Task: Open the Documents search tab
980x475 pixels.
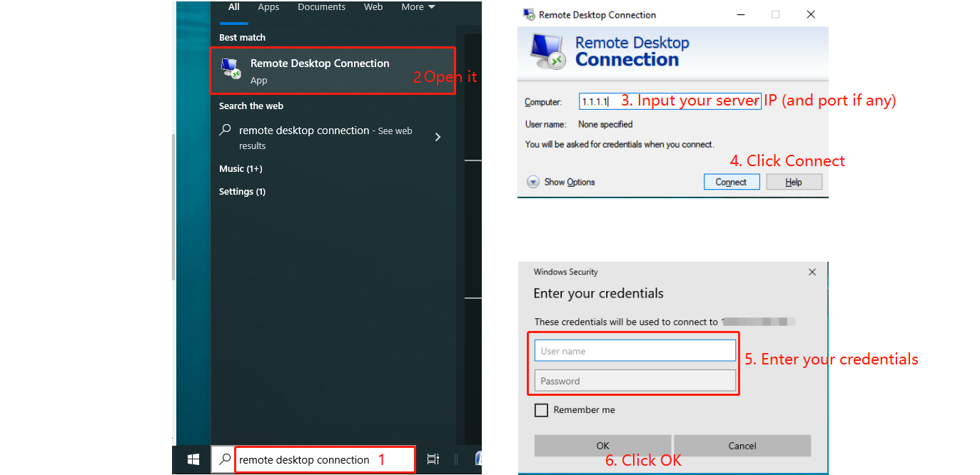Action: pyautogui.click(x=321, y=7)
